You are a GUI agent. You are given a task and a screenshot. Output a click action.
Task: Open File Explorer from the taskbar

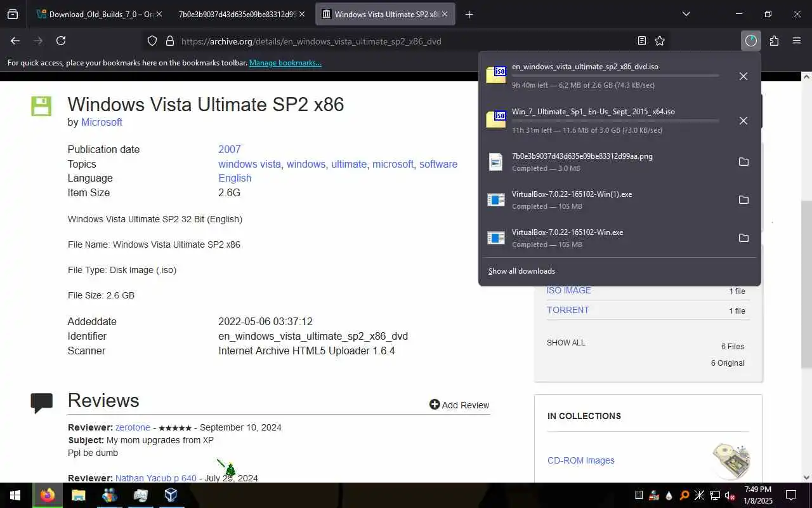78,495
